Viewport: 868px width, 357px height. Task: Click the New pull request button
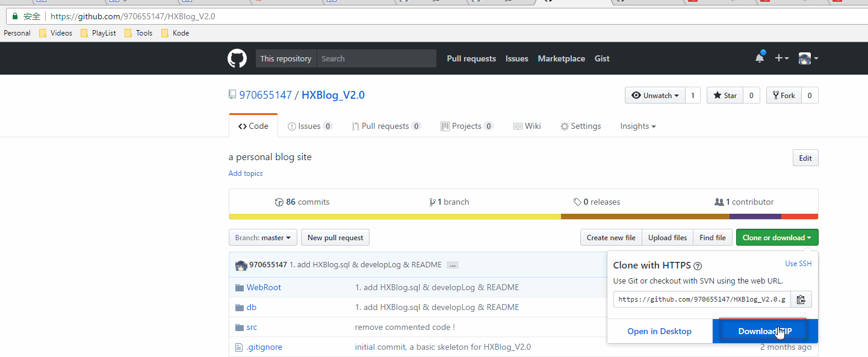pos(335,237)
